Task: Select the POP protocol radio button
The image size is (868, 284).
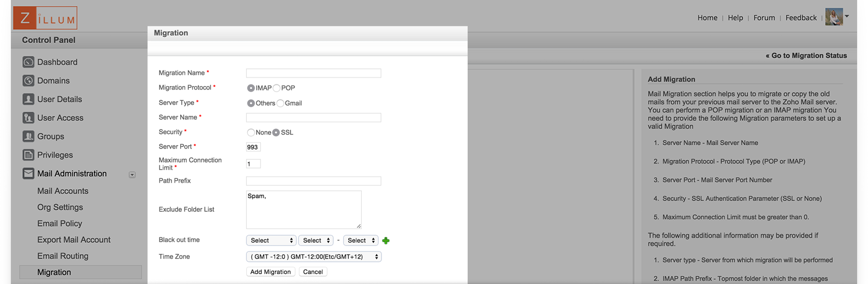Action: (x=277, y=88)
